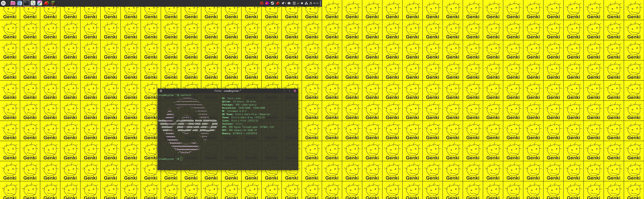Click the Resolution 1920x1080 line
Viewport: 644px width, 199px height.
pos(244,108)
